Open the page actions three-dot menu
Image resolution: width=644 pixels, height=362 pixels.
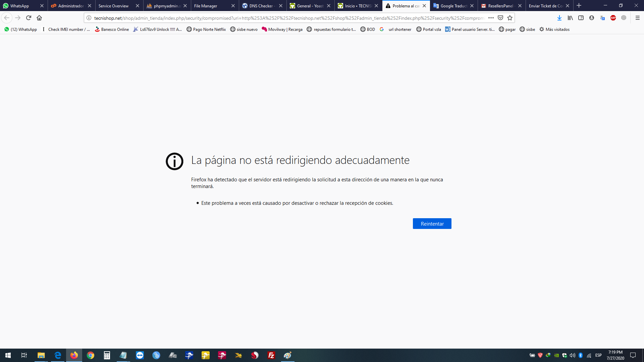[491, 18]
